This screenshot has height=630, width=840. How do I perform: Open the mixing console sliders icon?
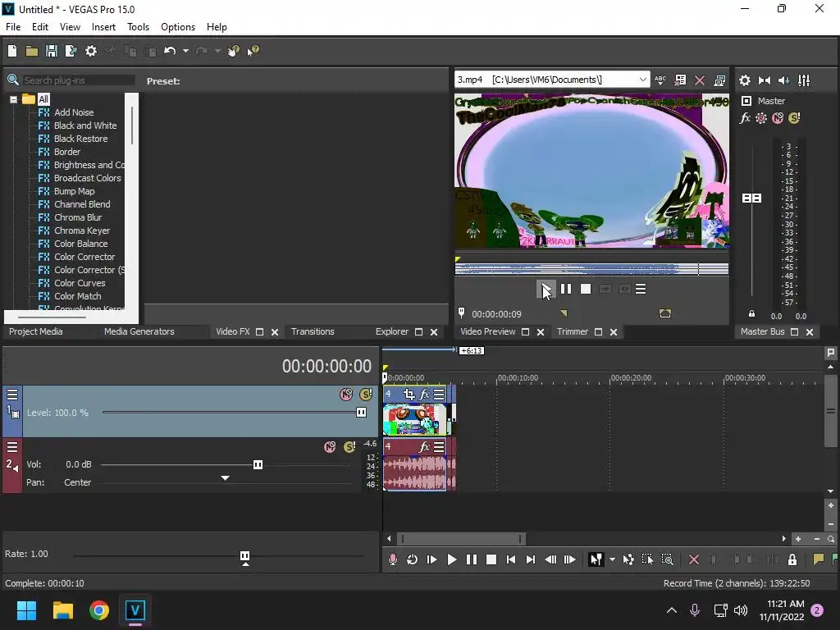[x=804, y=80]
